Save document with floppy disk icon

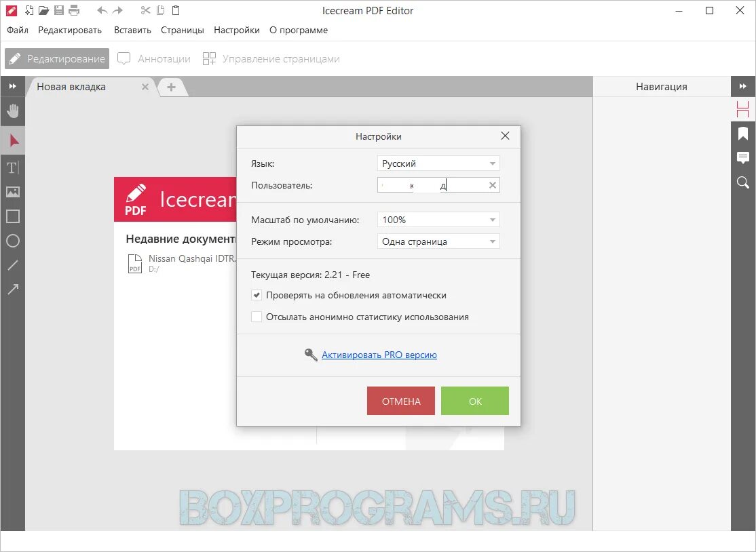tap(59, 10)
